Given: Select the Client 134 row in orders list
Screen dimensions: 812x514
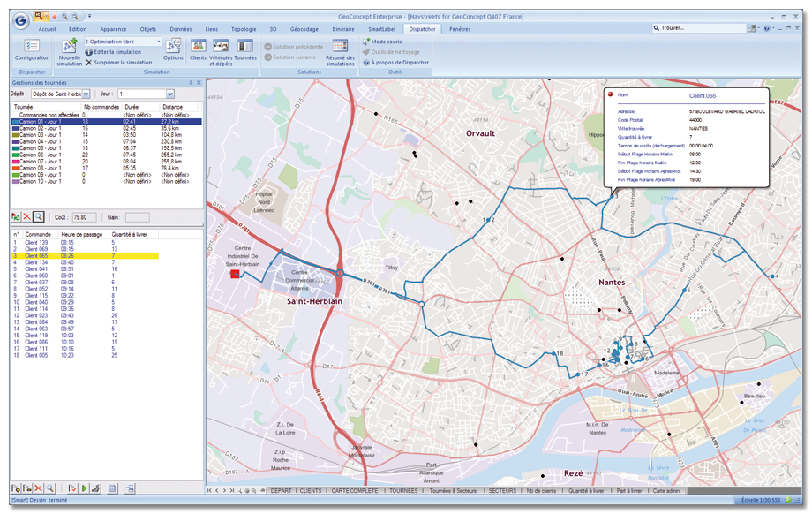Looking at the screenshot, I should (x=37, y=262).
